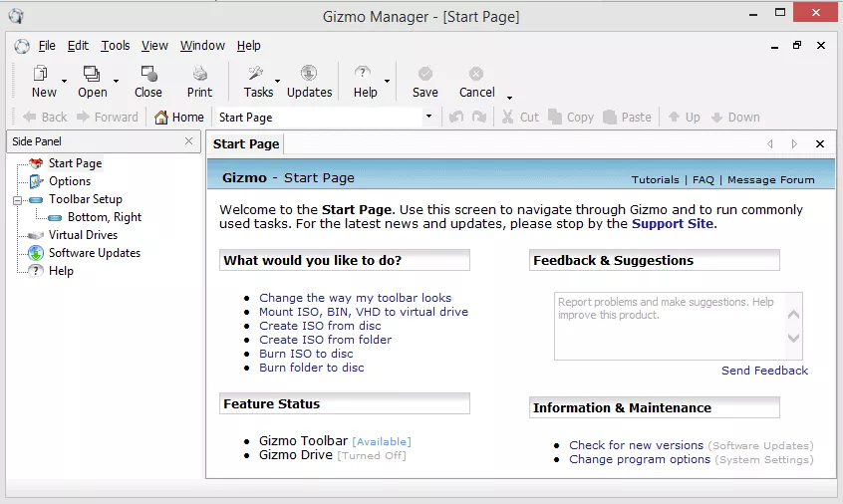Click the Tasks wand icon
Image resolution: width=843 pixels, height=504 pixels.
click(255, 73)
